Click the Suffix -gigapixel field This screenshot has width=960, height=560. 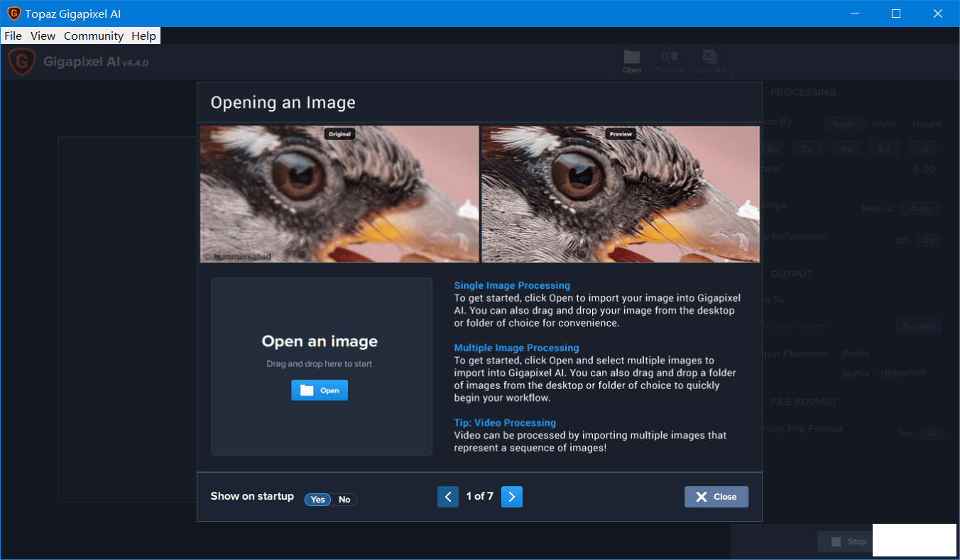coord(902,373)
